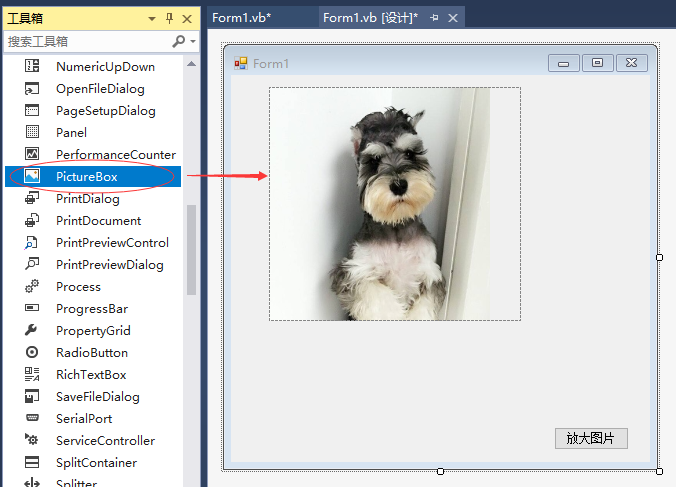This screenshot has width=676, height=487.
Task: Select the NumericUpDown control icon
Action: [32, 66]
